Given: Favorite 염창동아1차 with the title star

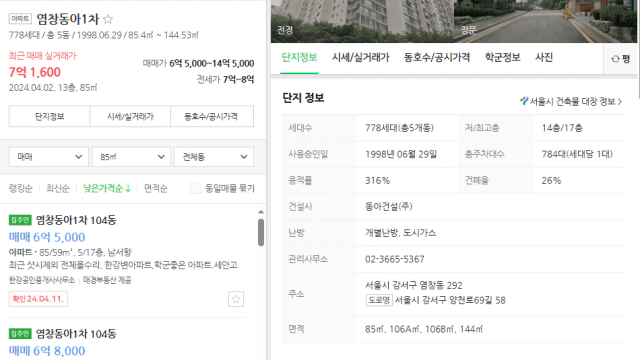Looking at the screenshot, I should 108,19.
